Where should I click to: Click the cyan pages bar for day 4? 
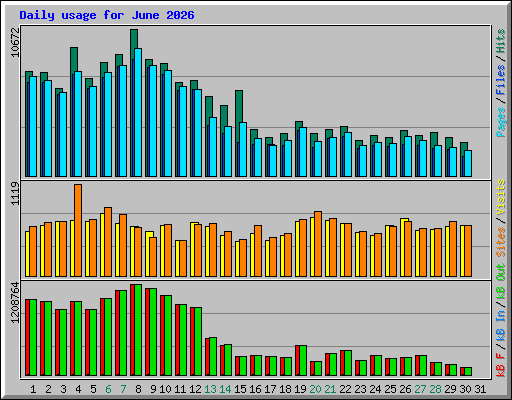point(78,124)
